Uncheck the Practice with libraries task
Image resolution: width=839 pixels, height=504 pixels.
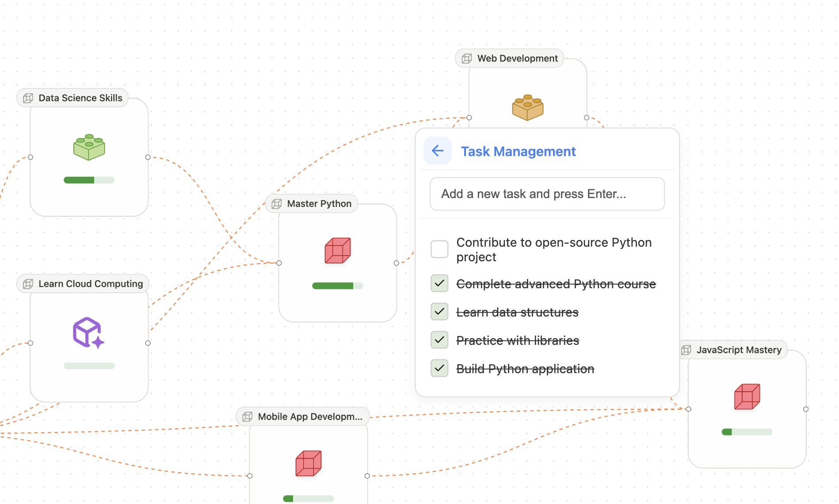[x=439, y=340]
